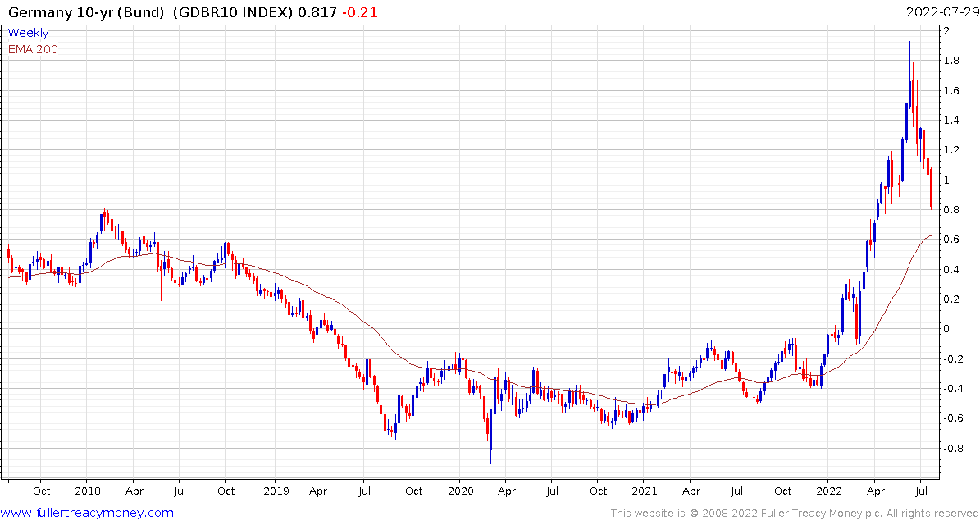Click the x-axis year label 2018
The image size is (980, 525).
[86, 492]
